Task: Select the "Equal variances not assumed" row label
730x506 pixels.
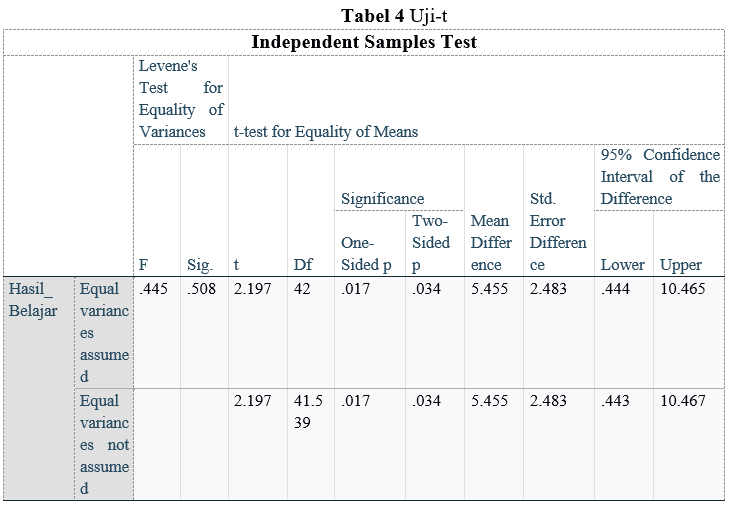Action: [104, 444]
